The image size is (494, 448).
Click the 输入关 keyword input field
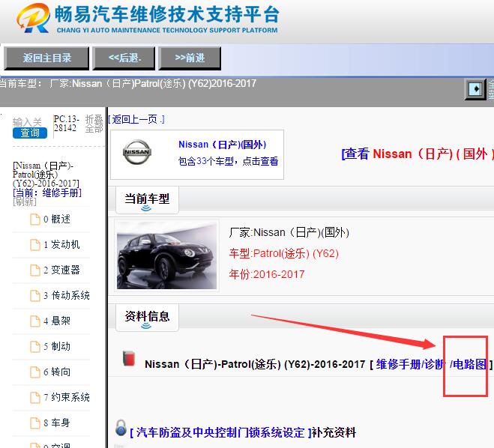27,122
